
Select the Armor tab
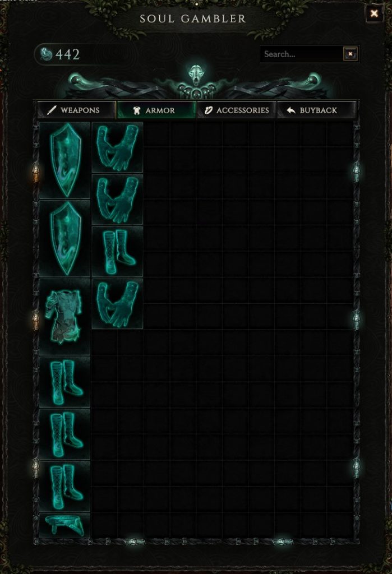156,110
